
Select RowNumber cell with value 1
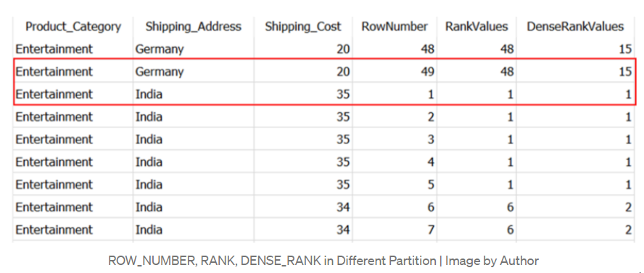pos(395,94)
